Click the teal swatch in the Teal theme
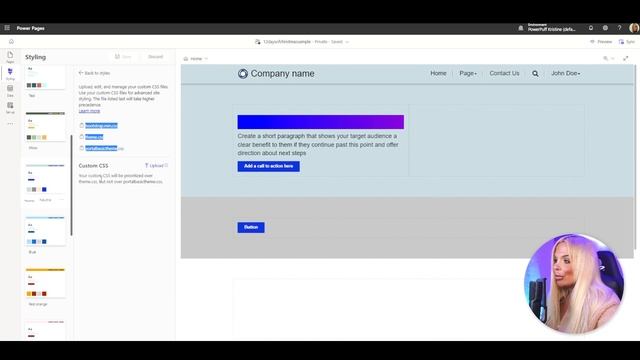Viewport: 640px width, 360px height. [34, 85]
